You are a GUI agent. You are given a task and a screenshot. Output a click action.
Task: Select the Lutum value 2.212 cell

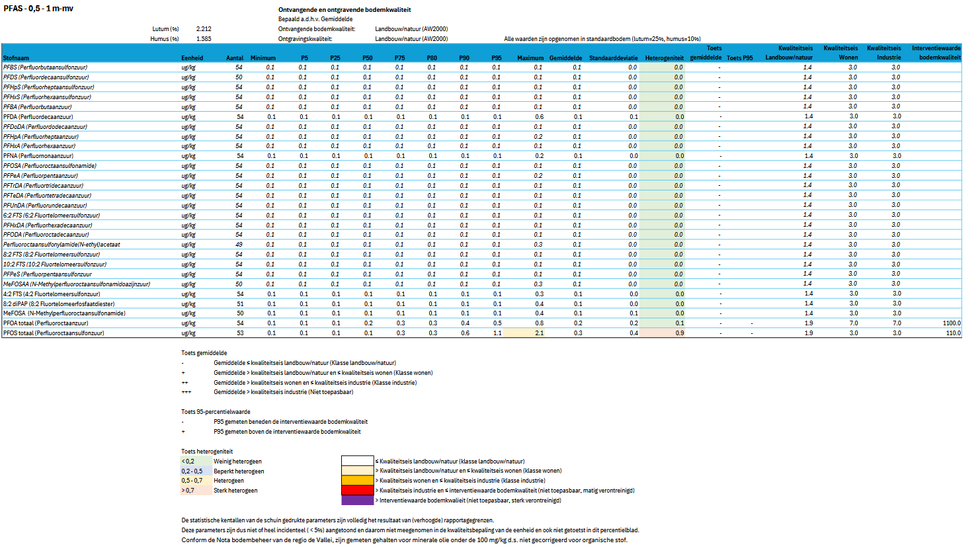[x=204, y=29]
